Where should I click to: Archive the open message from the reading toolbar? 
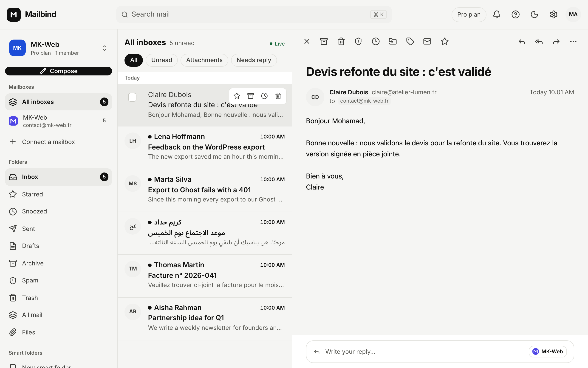pyautogui.click(x=324, y=42)
